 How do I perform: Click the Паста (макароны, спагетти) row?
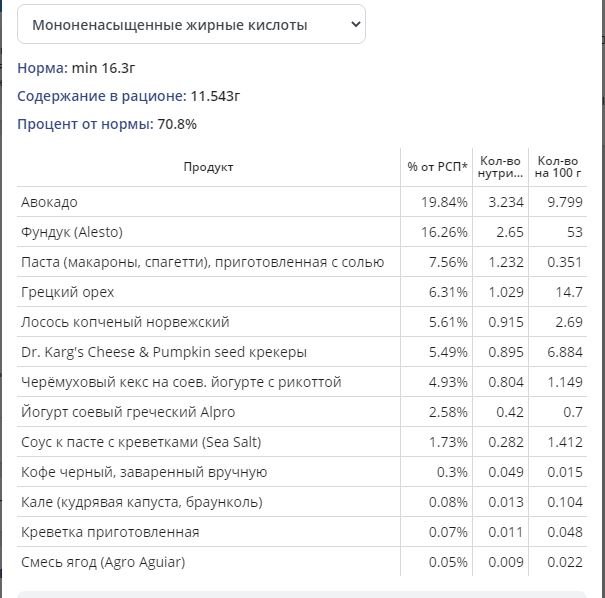(302, 262)
